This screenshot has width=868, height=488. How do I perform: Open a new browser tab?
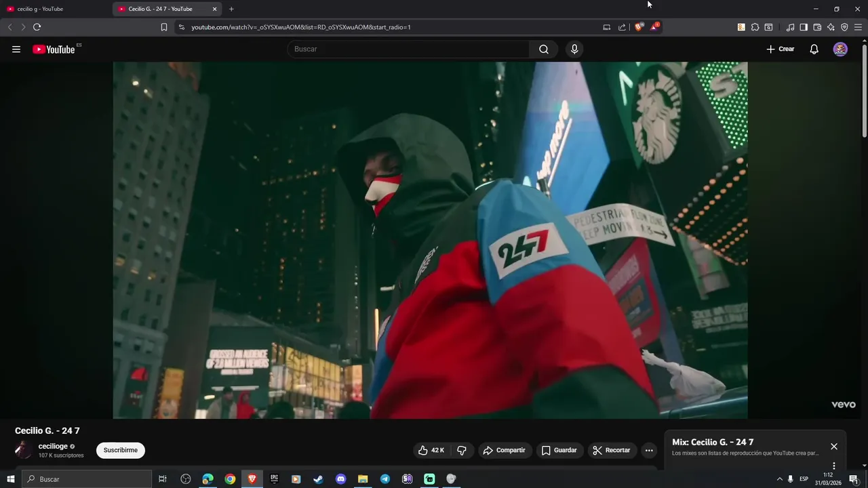click(231, 9)
